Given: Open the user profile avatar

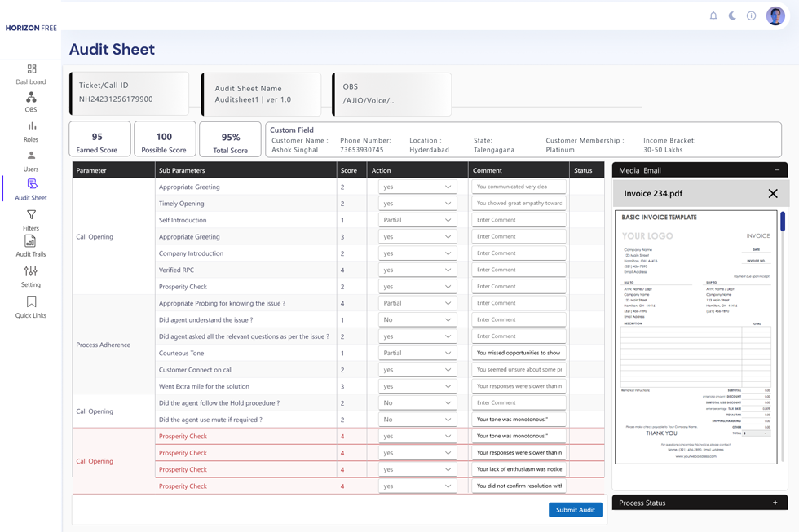Looking at the screenshot, I should click(x=775, y=15).
